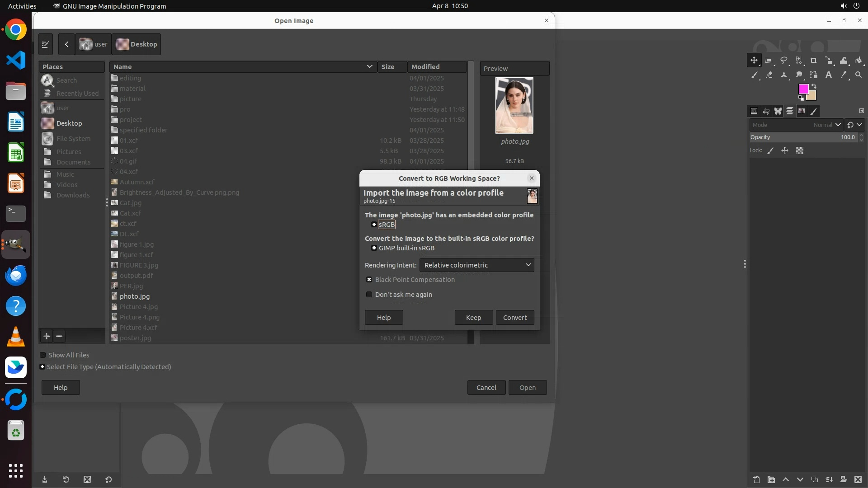Open the Undo History dock tab
Viewport: 868px width, 488px height.
(x=766, y=111)
